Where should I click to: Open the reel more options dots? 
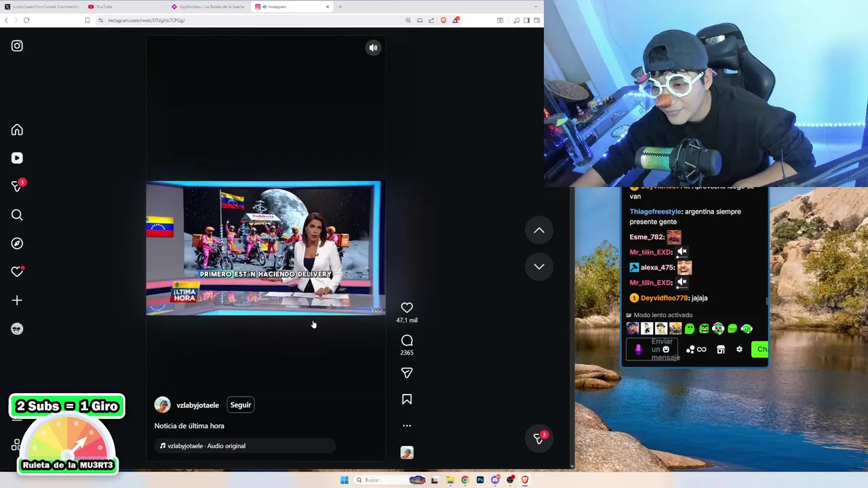pos(407,426)
